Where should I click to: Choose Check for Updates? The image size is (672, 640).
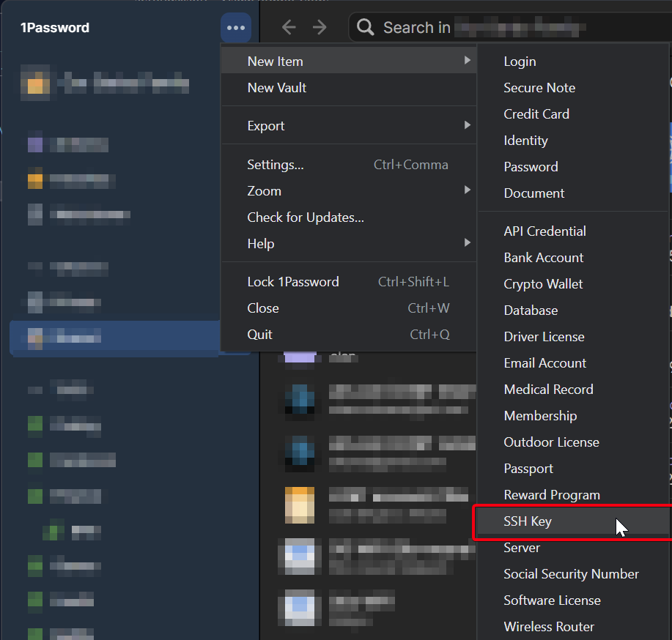point(306,217)
